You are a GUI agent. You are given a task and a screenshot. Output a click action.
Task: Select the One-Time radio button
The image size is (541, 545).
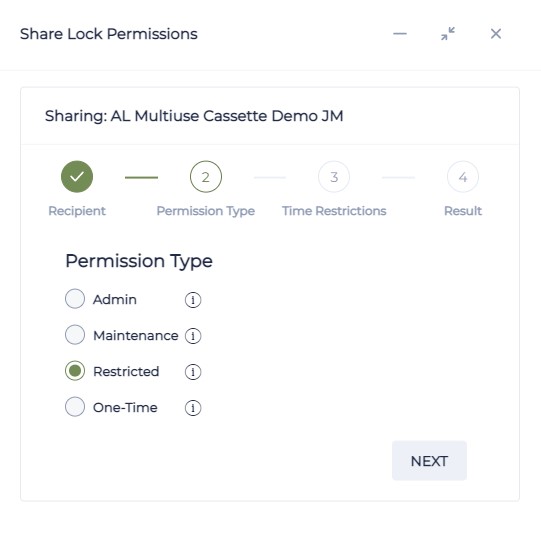[x=75, y=407]
